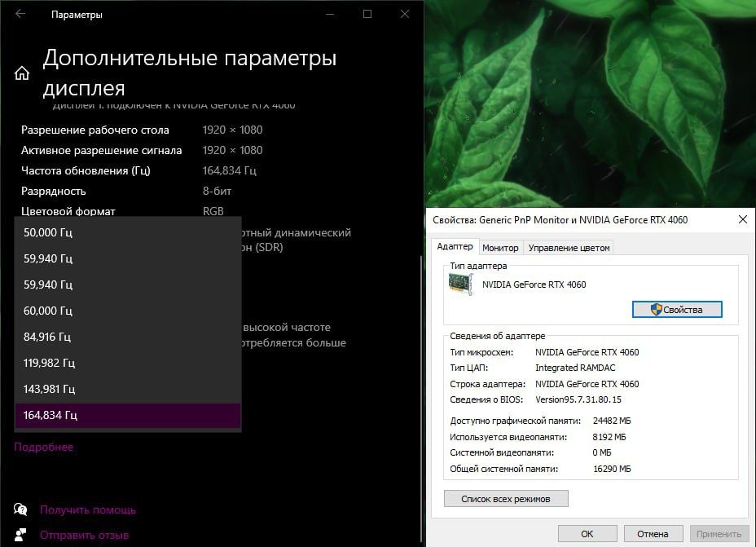This screenshot has height=547, width=756.
Task: Click the 0 МБ system video memory value
Action: pos(602,452)
